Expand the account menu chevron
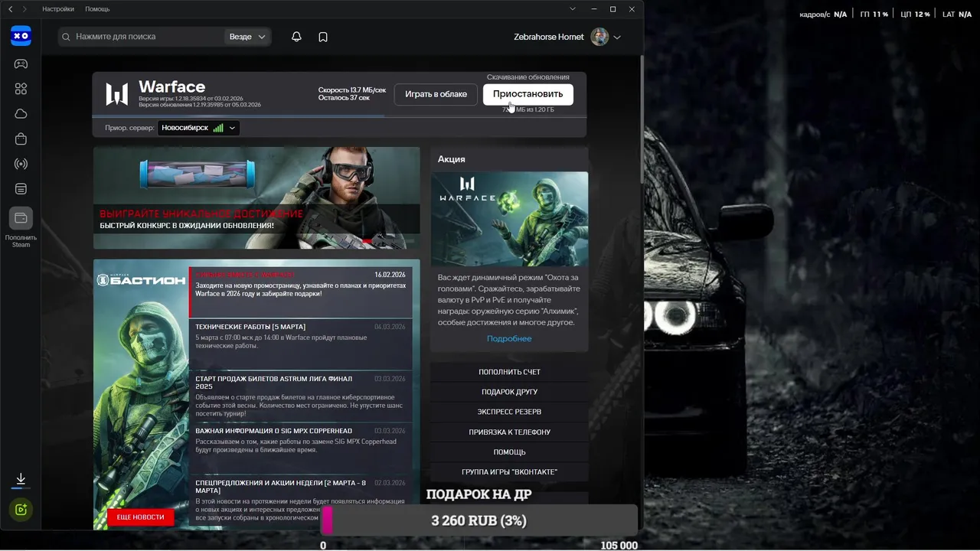980x551 pixels. (617, 37)
